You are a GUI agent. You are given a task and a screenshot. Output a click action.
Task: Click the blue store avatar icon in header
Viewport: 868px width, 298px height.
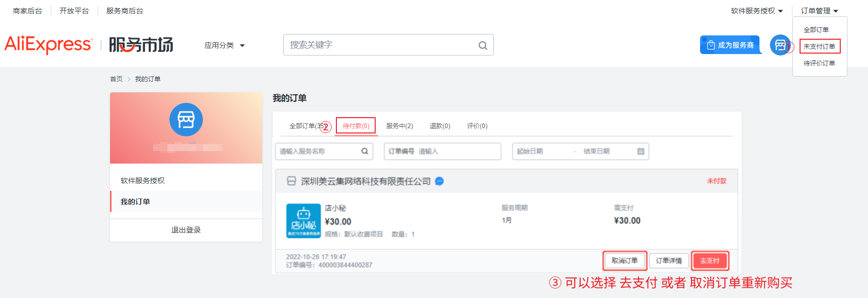779,45
